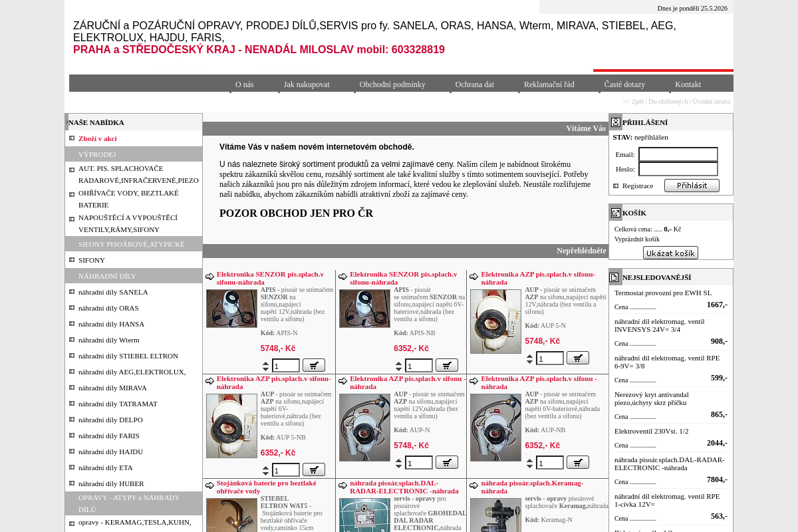
Task: Increase quantity with up arrow for APIS-N
Action: (266, 363)
